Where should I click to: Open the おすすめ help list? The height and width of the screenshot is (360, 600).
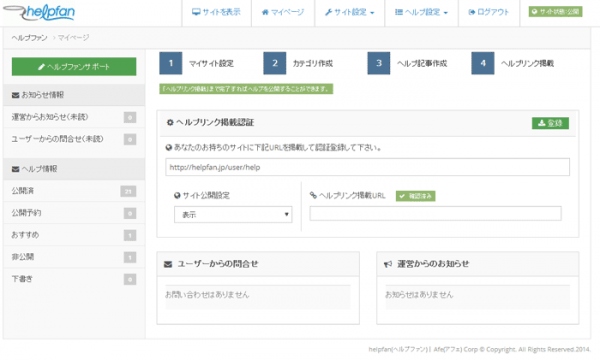tap(74, 235)
